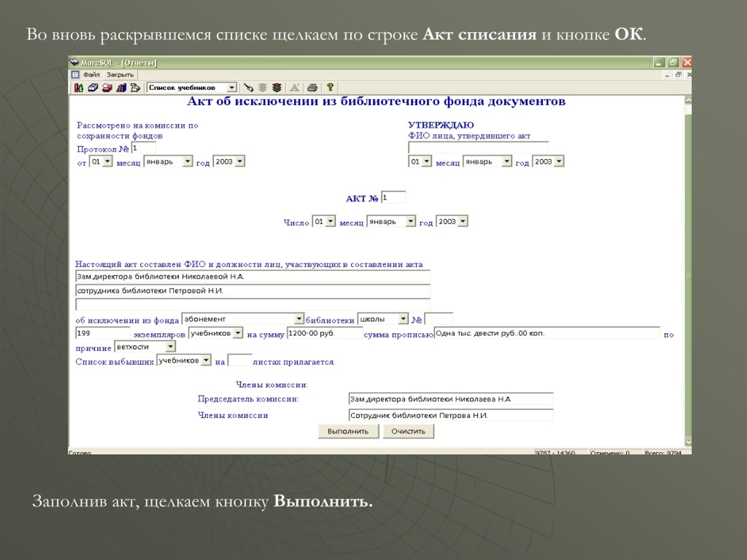Open the школы library dropdown

pyautogui.click(x=403, y=319)
